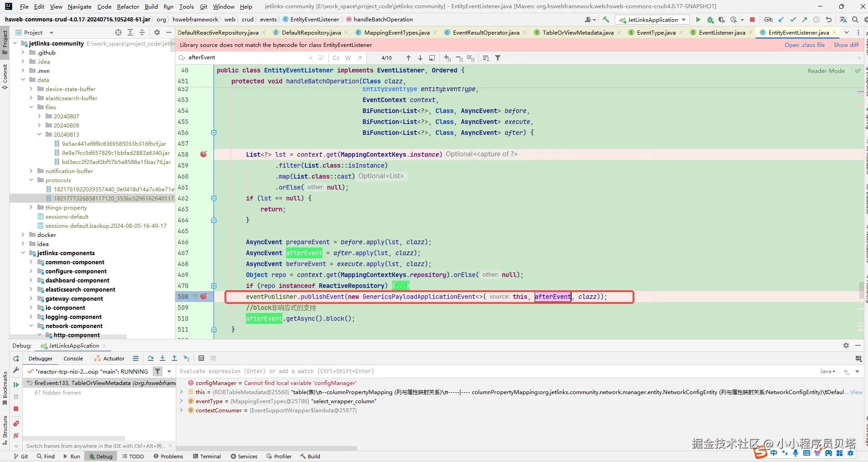The height and width of the screenshot is (462, 868).
Task: Open Terminal tool window
Action: click(207, 456)
